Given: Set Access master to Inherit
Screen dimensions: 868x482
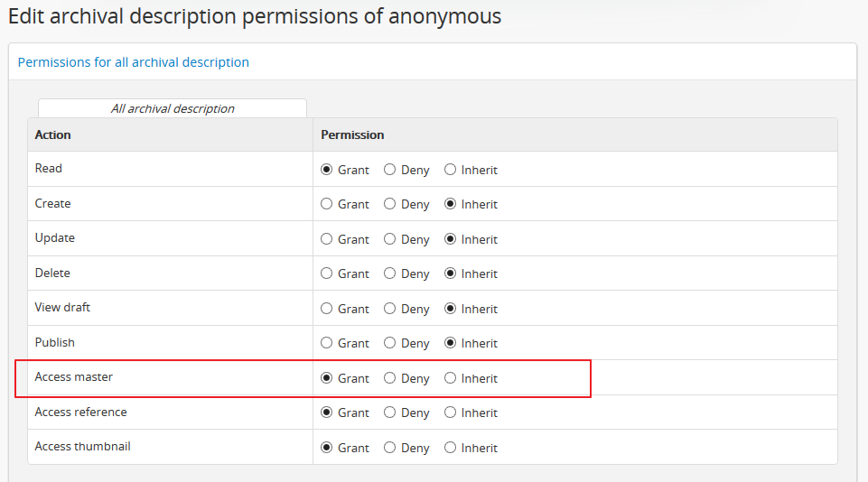Looking at the screenshot, I should [451, 378].
